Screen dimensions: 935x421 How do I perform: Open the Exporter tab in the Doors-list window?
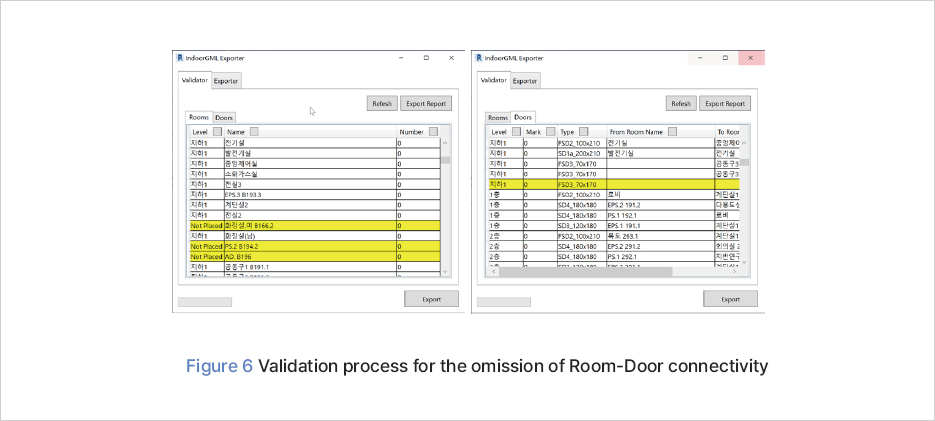point(525,81)
